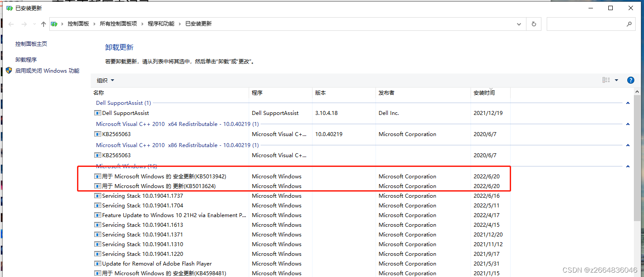644x277 pixels.
Task: Select 安全更新(KB4598481) entry
Action: (x=164, y=273)
